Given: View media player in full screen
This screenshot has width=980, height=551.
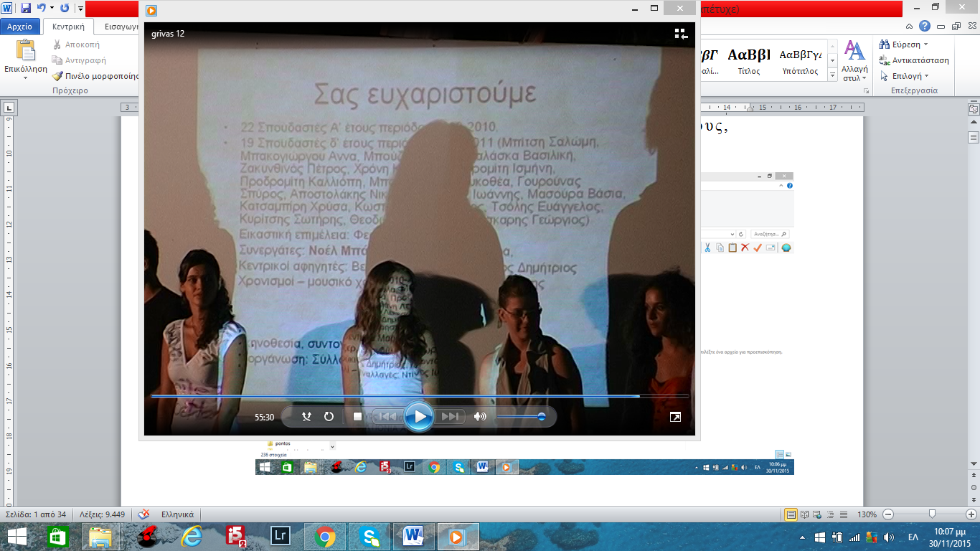Looking at the screenshot, I should pos(675,417).
